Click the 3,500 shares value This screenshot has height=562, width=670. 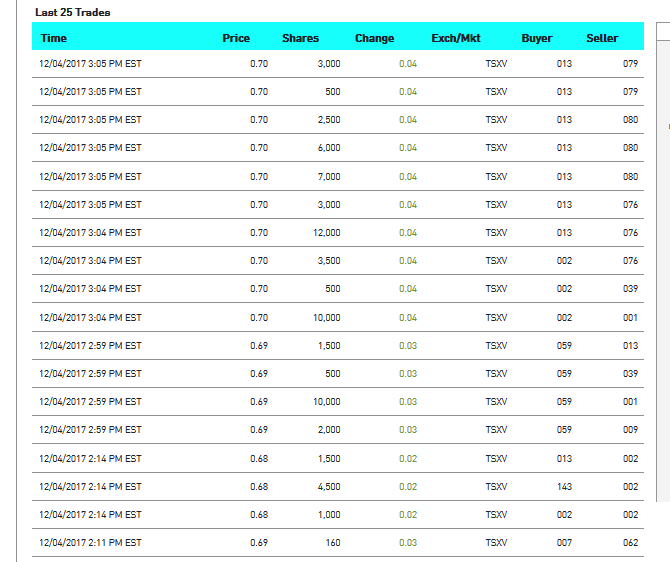[326, 261]
